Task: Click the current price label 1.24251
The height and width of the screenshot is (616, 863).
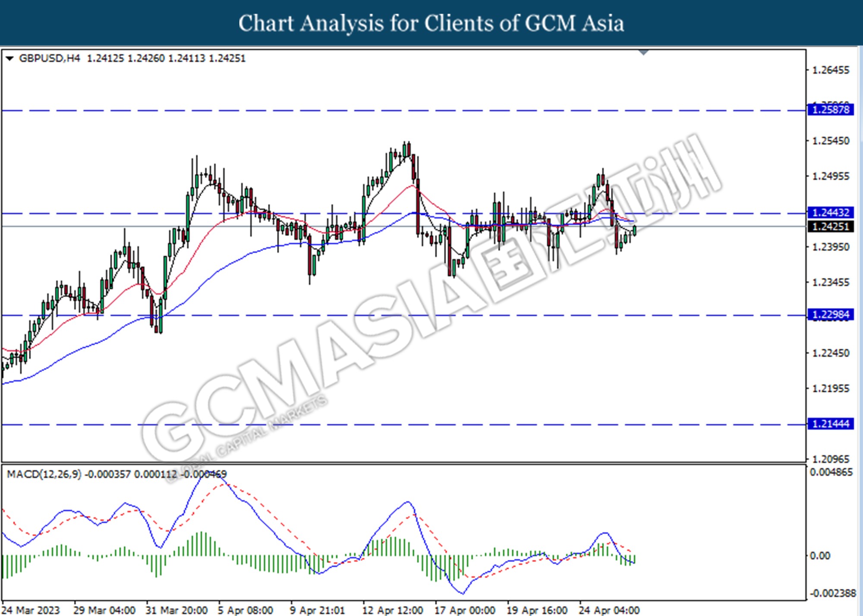Action: pos(830,226)
